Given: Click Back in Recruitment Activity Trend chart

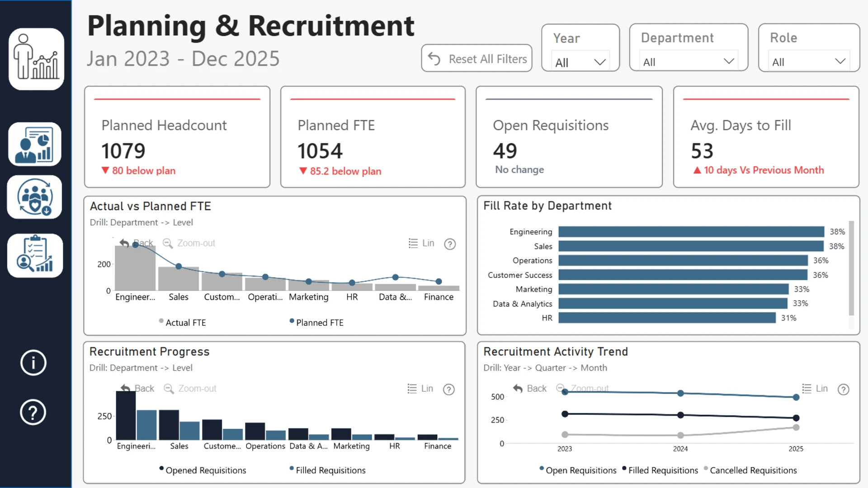Looking at the screenshot, I should (x=530, y=389).
